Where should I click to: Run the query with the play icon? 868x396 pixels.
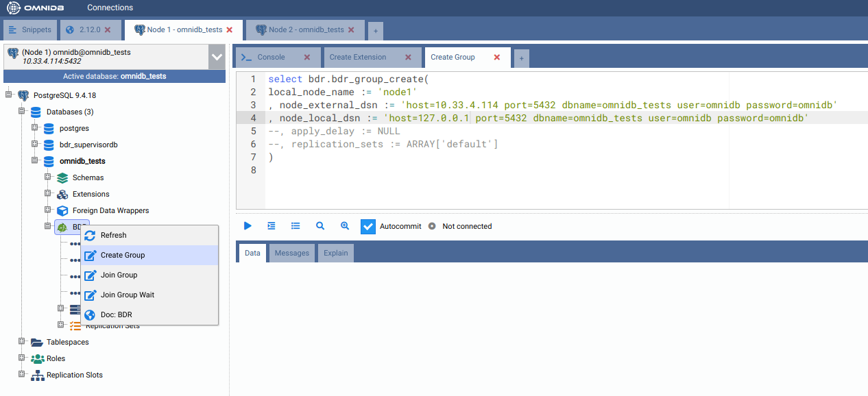click(248, 226)
